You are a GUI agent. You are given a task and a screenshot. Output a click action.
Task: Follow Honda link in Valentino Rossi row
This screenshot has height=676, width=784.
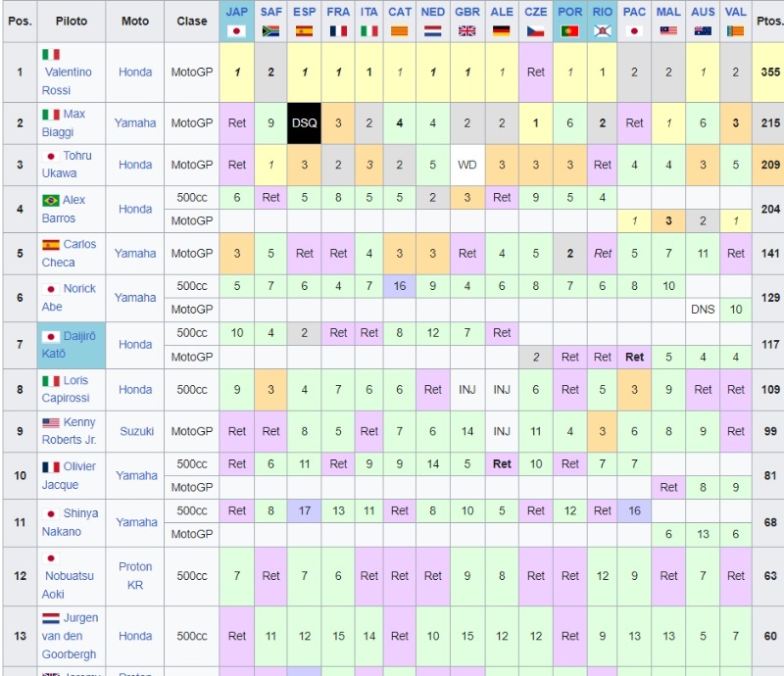point(135,72)
